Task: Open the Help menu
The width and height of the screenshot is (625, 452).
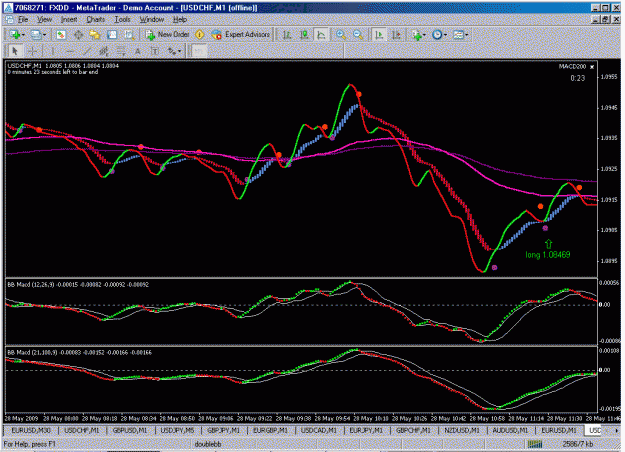Action: pos(180,19)
